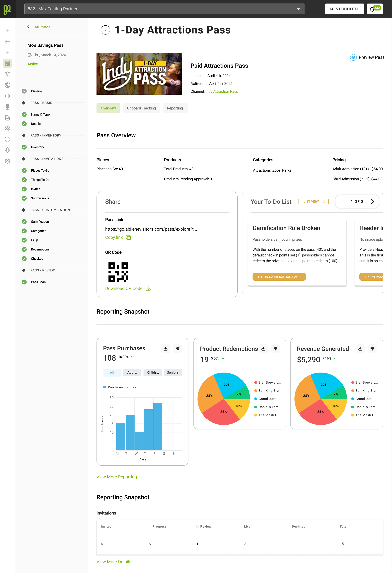Click the globe icon in left sidebar
Viewport: 392px width, 573px height.
coord(7,85)
